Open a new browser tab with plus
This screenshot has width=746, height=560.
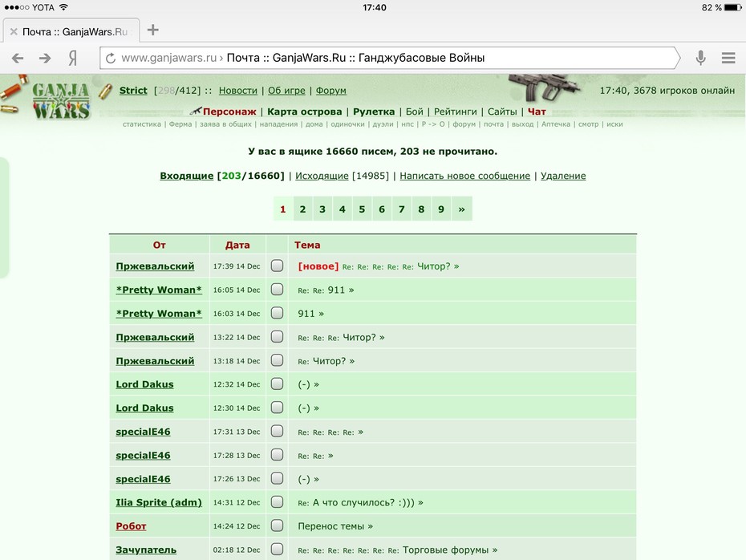click(x=152, y=30)
